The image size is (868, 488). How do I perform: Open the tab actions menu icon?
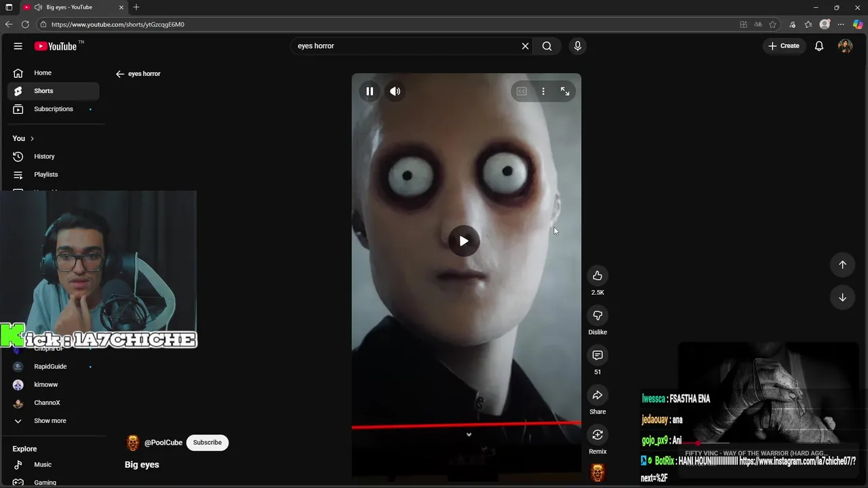9,7
